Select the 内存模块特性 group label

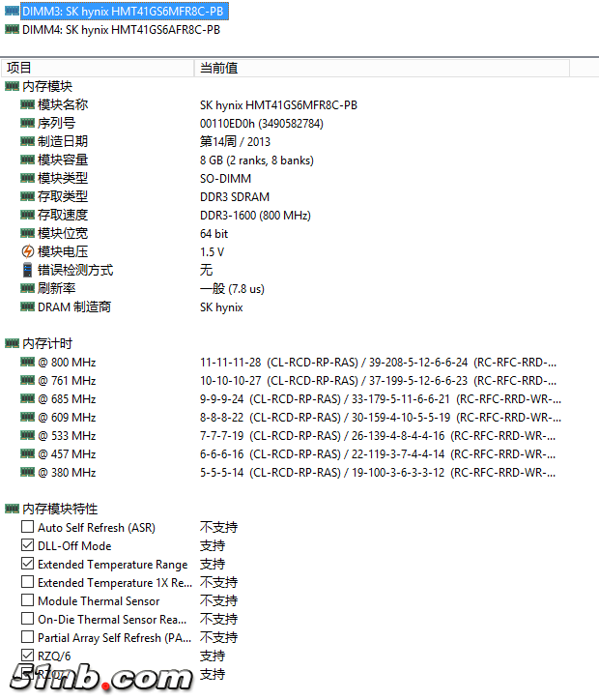pos(60,509)
